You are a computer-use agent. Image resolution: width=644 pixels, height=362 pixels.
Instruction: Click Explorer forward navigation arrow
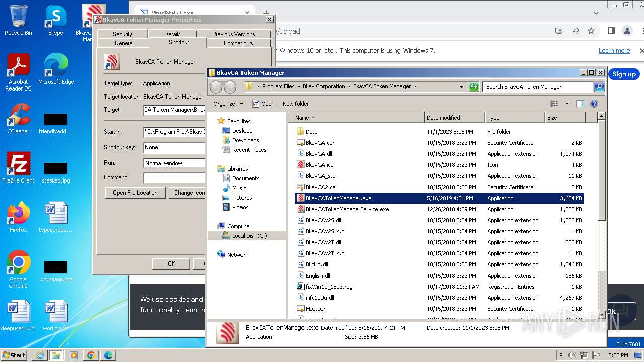pos(230,87)
